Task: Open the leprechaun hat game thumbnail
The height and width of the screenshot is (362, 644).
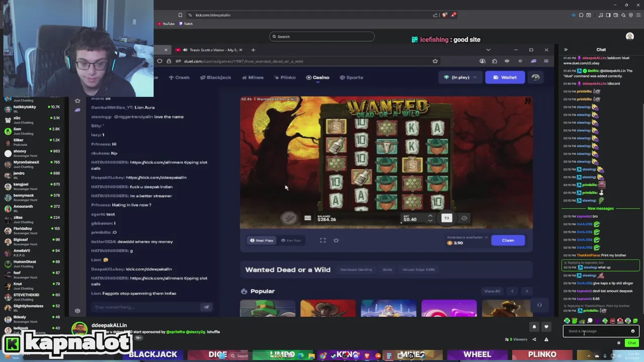Action: click(x=268, y=308)
